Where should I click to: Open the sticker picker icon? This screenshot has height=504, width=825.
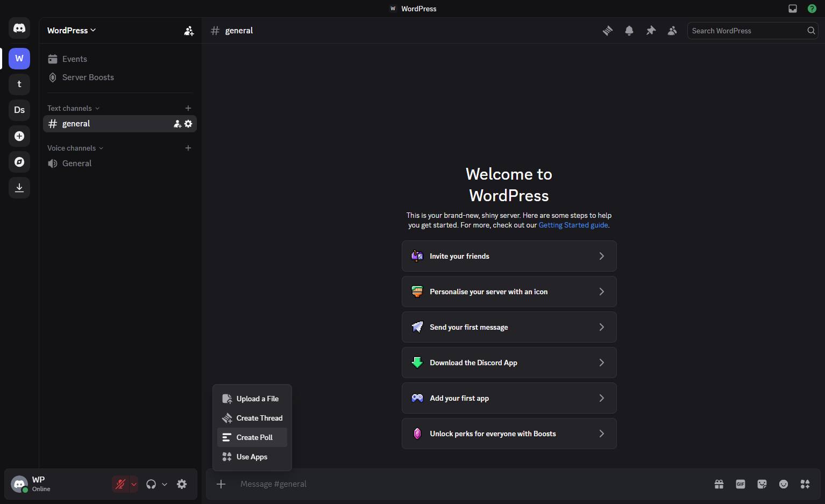tap(762, 484)
